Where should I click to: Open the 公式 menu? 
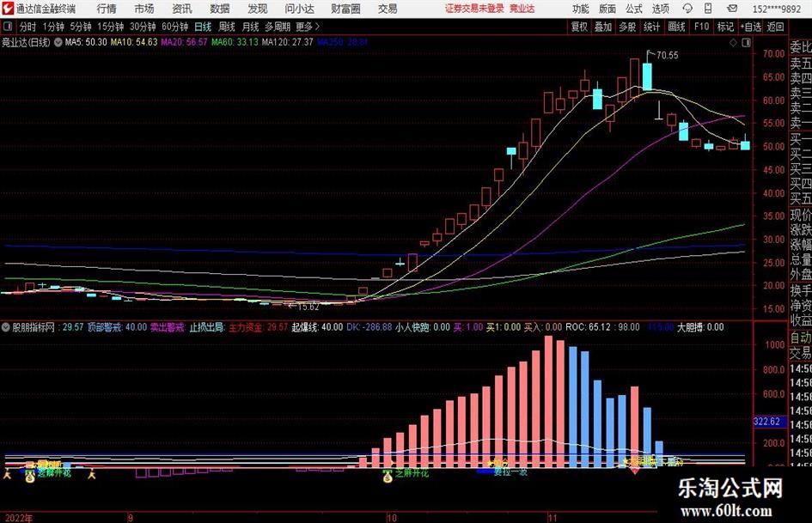(634, 9)
